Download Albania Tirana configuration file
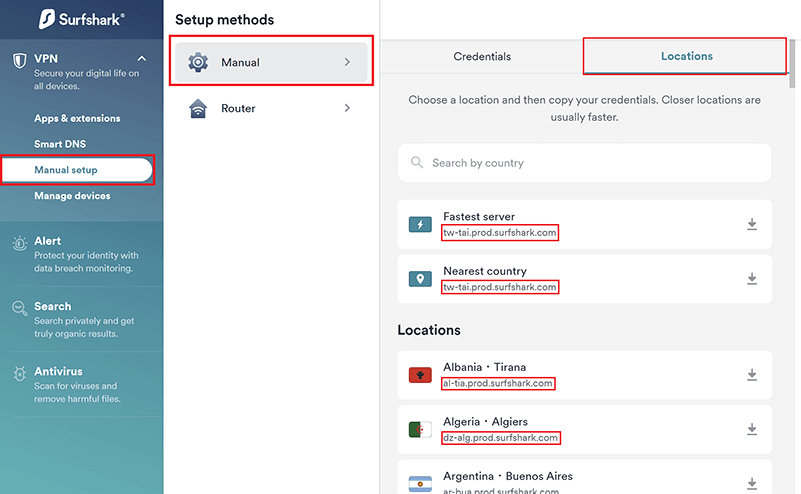Viewport: 801px width, 494px height. 751,375
